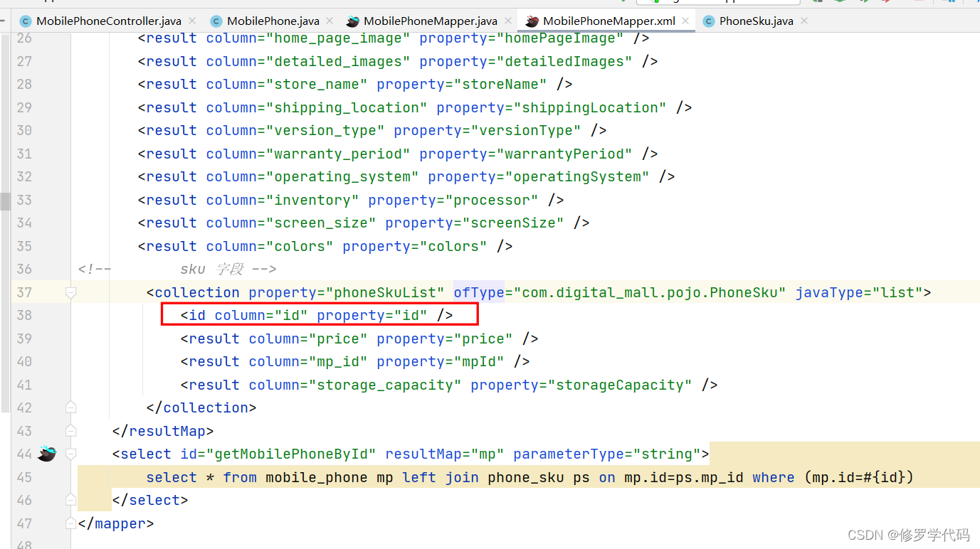
Task: Open the PhoneSku.java tab
Action: point(756,21)
